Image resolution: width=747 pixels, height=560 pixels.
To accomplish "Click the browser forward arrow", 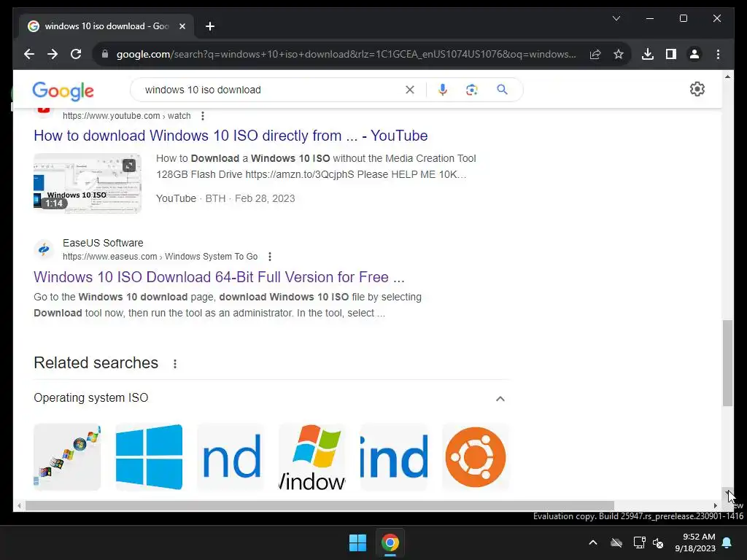I will pyautogui.click(x=53, y=54).
